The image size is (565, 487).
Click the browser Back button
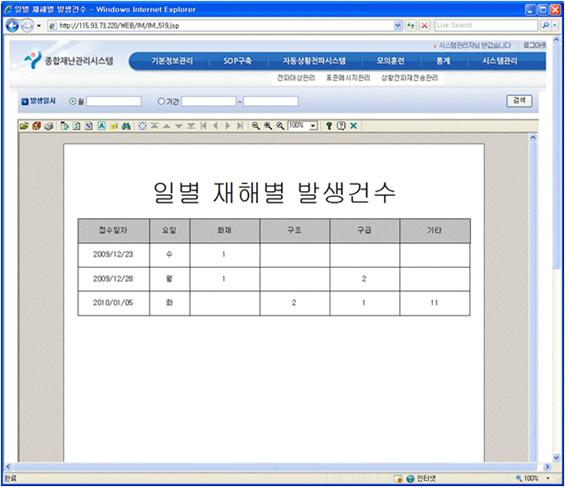[12, 26]
